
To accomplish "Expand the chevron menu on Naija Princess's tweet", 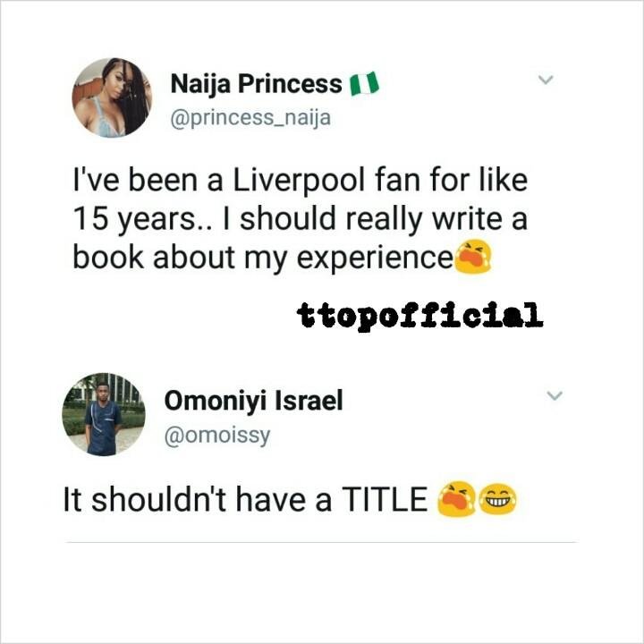I will click(546, 80).
